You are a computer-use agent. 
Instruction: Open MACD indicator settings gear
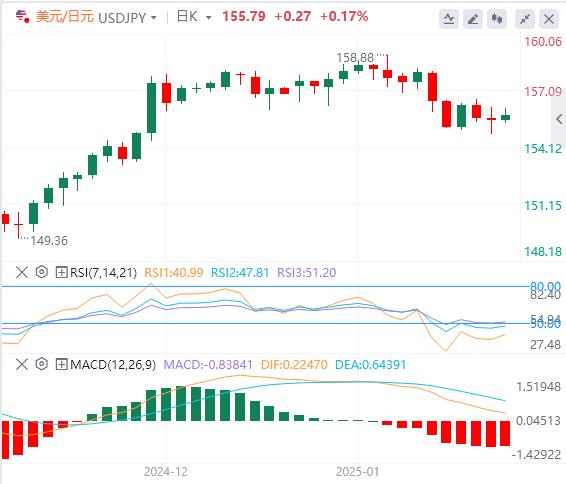tap(42, 364)
